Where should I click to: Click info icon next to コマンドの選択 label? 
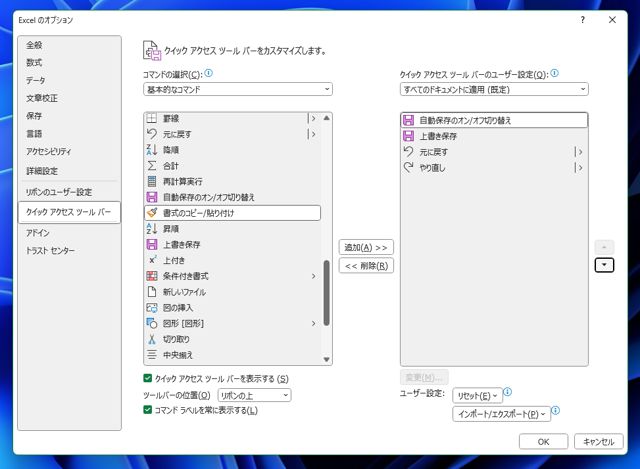click(x=209, y=73)
